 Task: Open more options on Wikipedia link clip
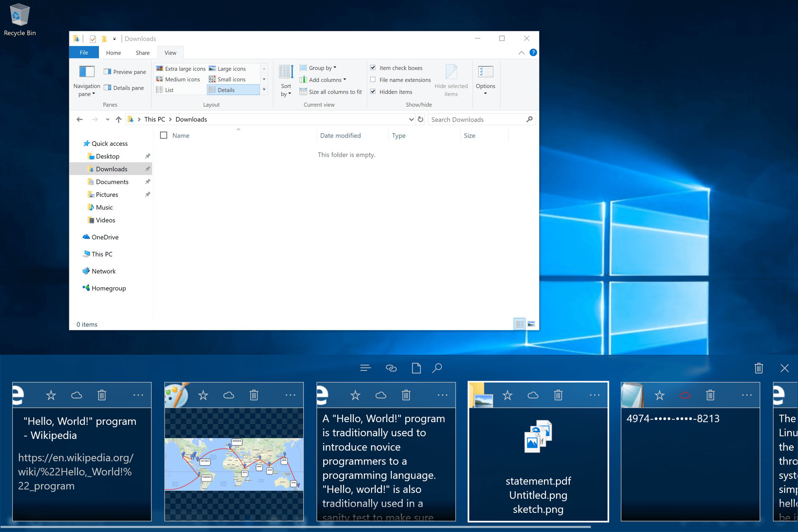pyautogui.click(x=138, y=395)
